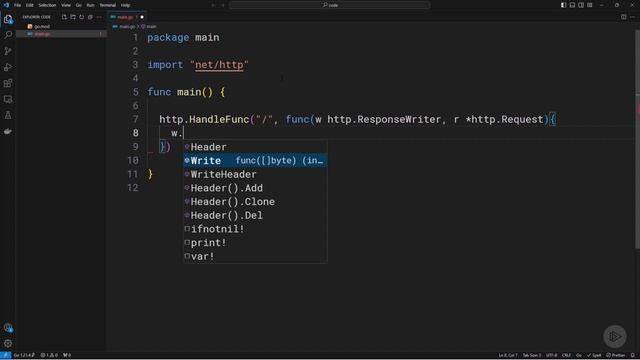Open the notifications bell icon
This screenshot has width=640, height=360.
(x=633, y=355)
